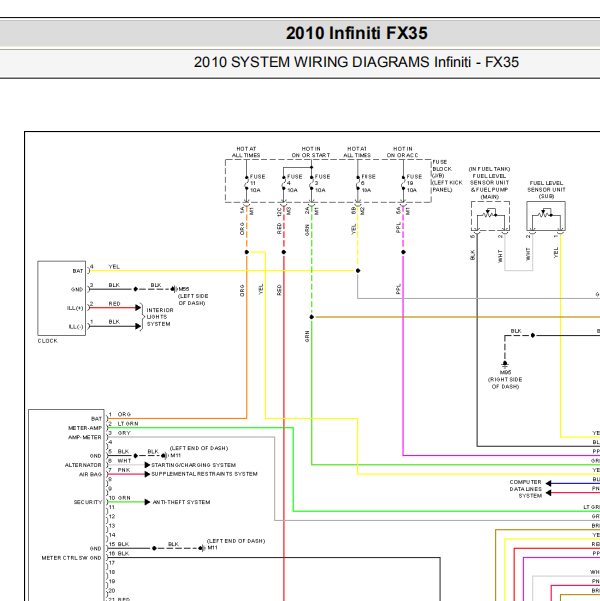The height and width of the screenshot is (601, 600).
Task: Click the STARTING/CHARGING SYSTEM reference
Action: click(x=193, y=465)
